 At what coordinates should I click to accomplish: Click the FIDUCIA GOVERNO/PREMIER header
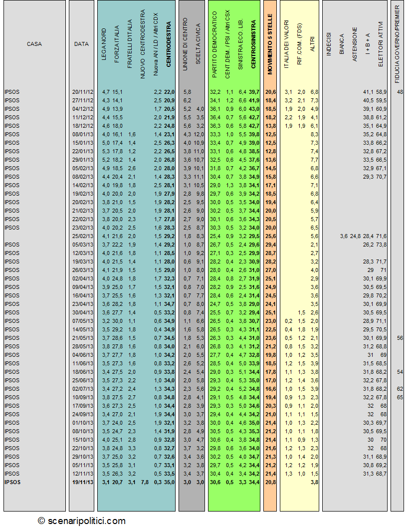pyautogui.click(x=397, y=44)
